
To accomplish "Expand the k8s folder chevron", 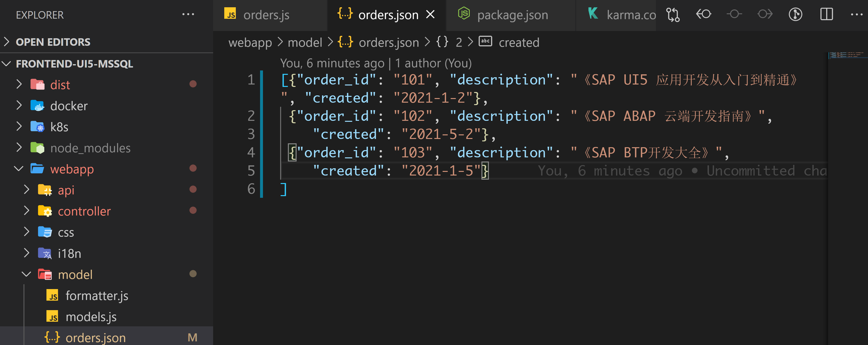I will point(19,126).
